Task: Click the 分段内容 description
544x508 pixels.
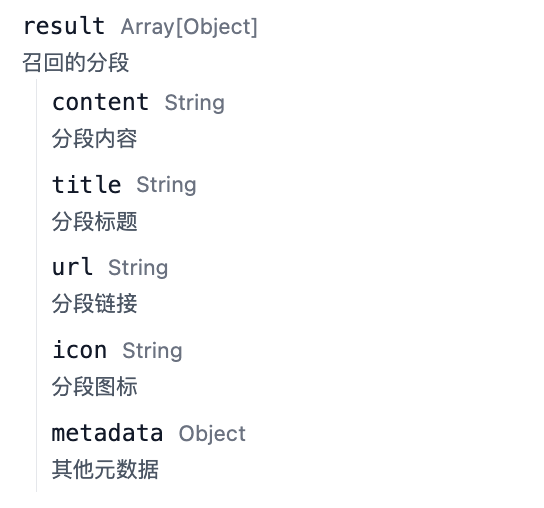Action: point(95,139)
